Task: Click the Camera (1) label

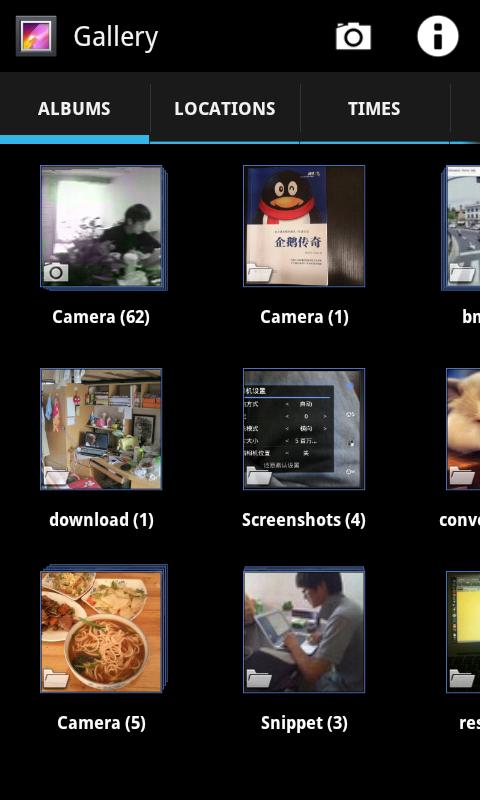Action: coord(304,317)
